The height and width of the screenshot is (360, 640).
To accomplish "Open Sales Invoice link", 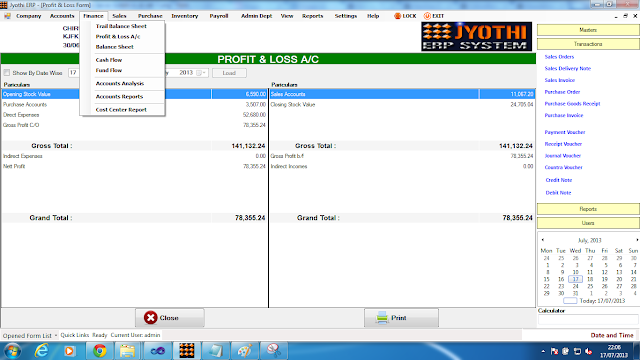I will click(x=560, y=80).
